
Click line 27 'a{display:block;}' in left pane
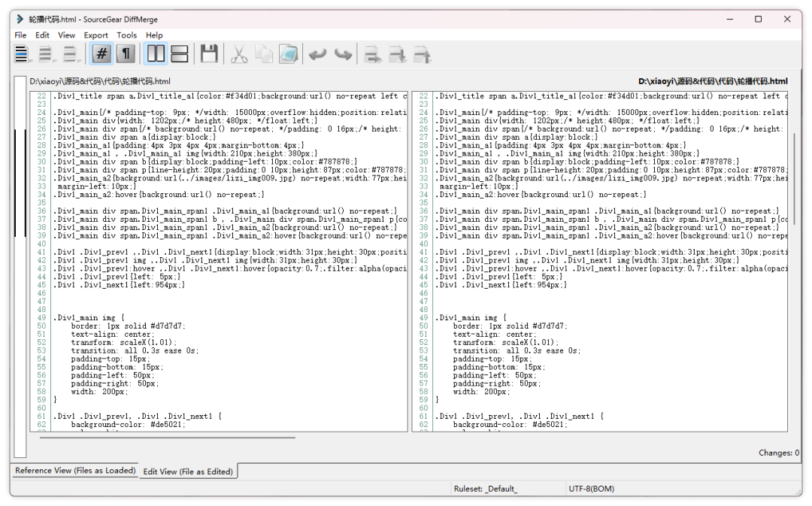[x=134, y=138]
